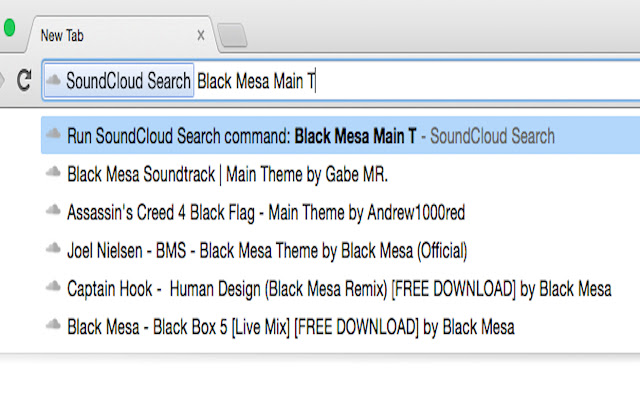640x400 pixels.
Task: Click the cloud icon beside Black Box 5 suggestion
Action: click(x=53, y=325)
